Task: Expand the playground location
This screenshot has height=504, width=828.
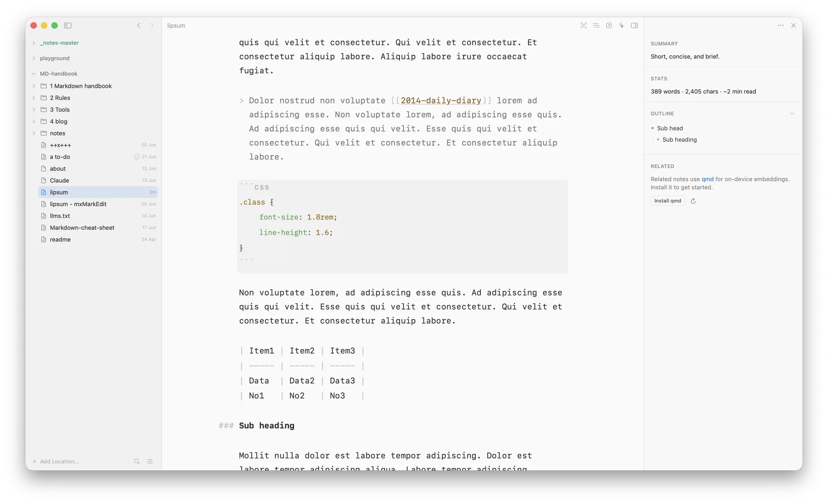Action: 34,58
